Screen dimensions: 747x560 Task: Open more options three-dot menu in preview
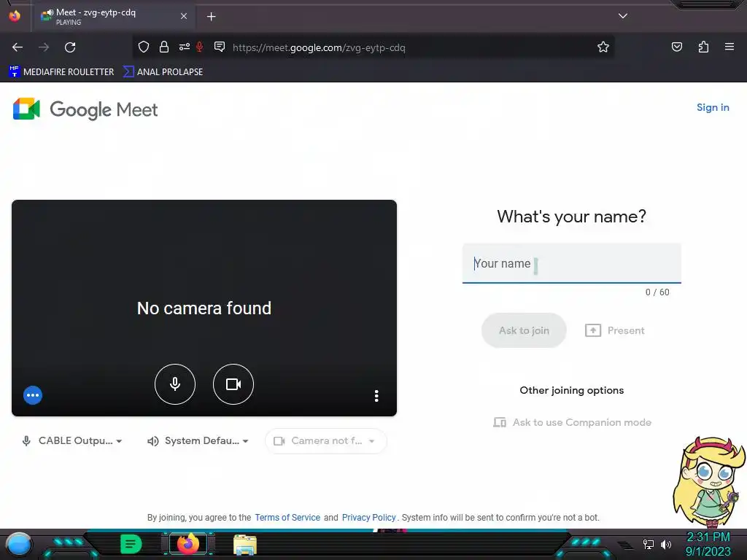[376, 396]
